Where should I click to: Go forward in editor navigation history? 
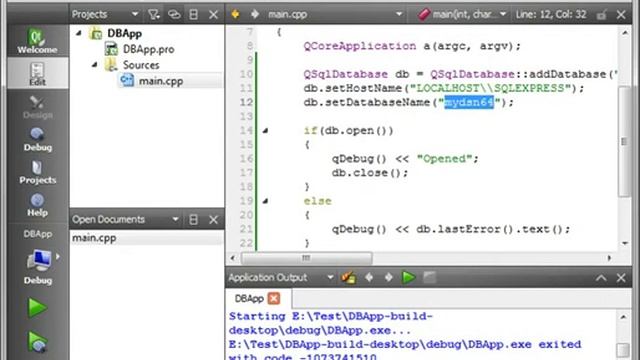255,15
